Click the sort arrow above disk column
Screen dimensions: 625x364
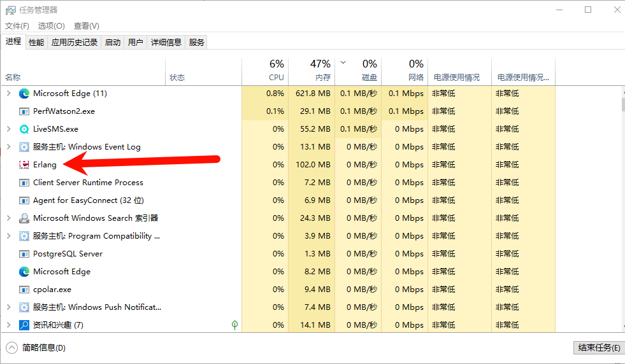tap(343, 62)
